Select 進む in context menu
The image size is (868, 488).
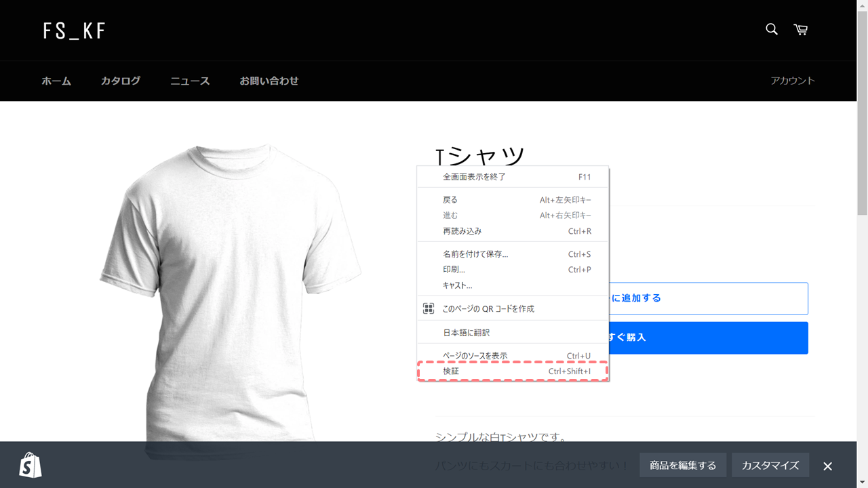tap(513, 216)
